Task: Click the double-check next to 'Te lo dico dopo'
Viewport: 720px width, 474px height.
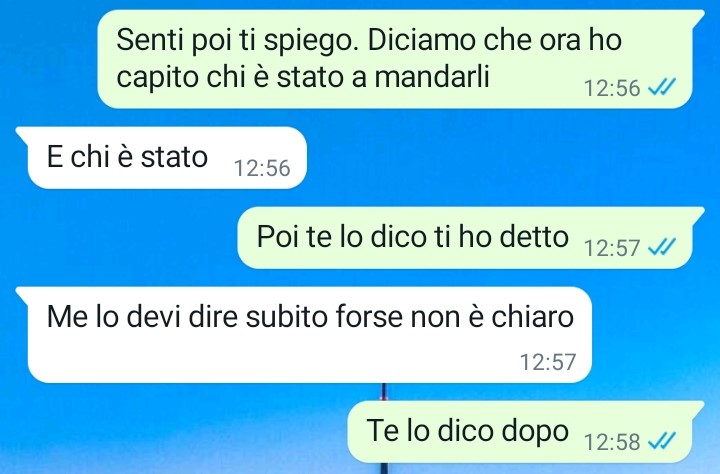Action: click(x=662, y=441)
